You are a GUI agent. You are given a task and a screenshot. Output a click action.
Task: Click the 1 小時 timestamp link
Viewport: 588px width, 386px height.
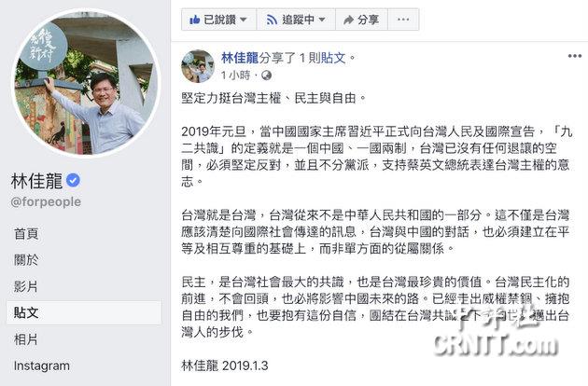235,76
